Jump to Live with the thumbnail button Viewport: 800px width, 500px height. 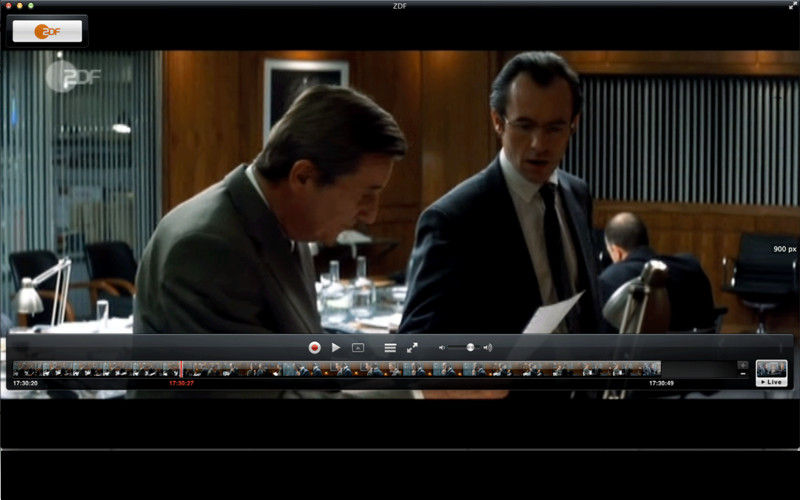tap(771, 373)
